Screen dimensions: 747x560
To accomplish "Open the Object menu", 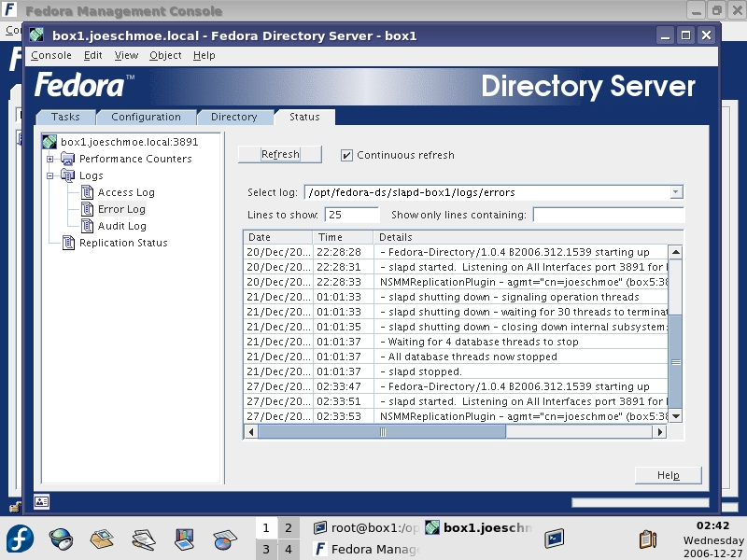I will pyautogui.click(x=165, y=55).
